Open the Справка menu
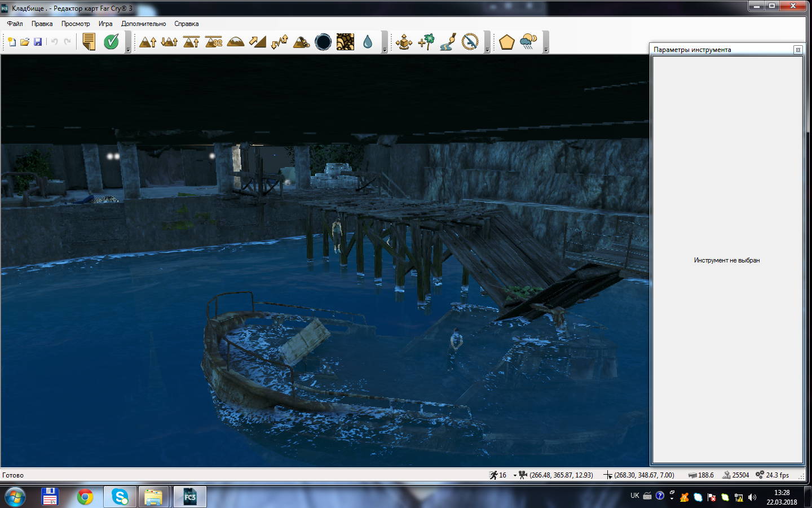The image size is (812, 508). pyautogui.click(x=186, y=24)
